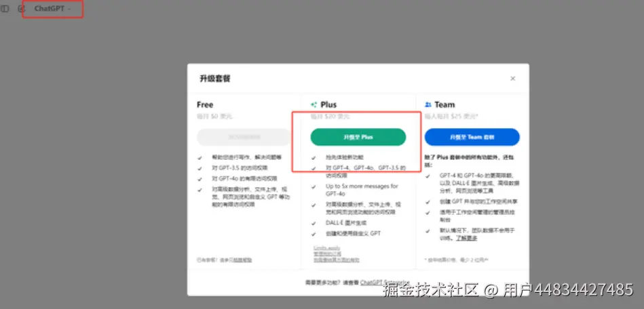The height and width of the screenshot is (309, 644).
Task: Open link in Team plan's last feature
Action: coord(466,238)
